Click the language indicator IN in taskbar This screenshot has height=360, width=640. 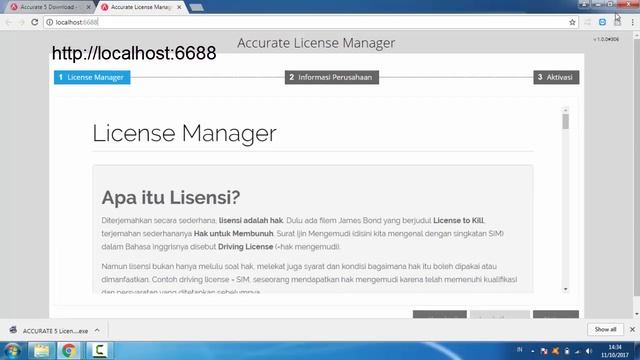click(x=520, y=350)
